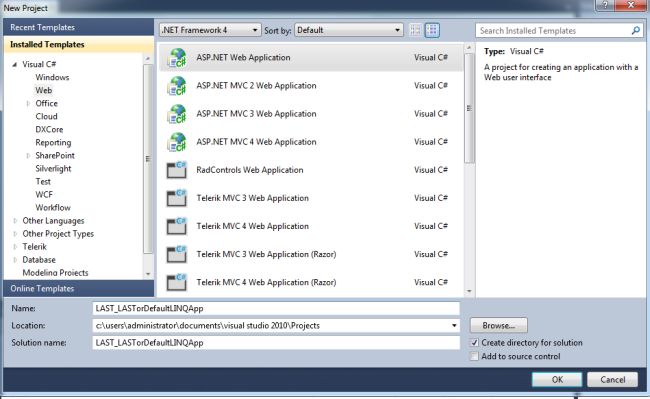
Task: Toggle Create directory for solution checkbox
Action: click(474, 343)
